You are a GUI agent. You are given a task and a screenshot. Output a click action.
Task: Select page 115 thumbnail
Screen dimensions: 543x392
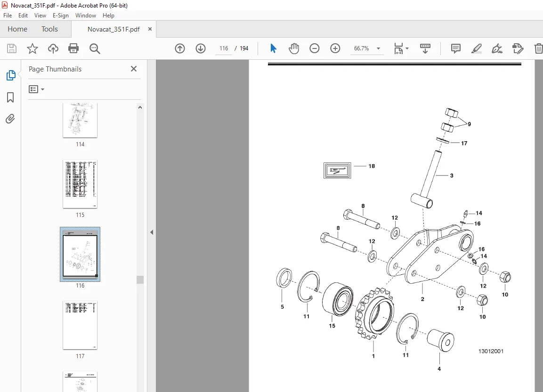point(80,184)
